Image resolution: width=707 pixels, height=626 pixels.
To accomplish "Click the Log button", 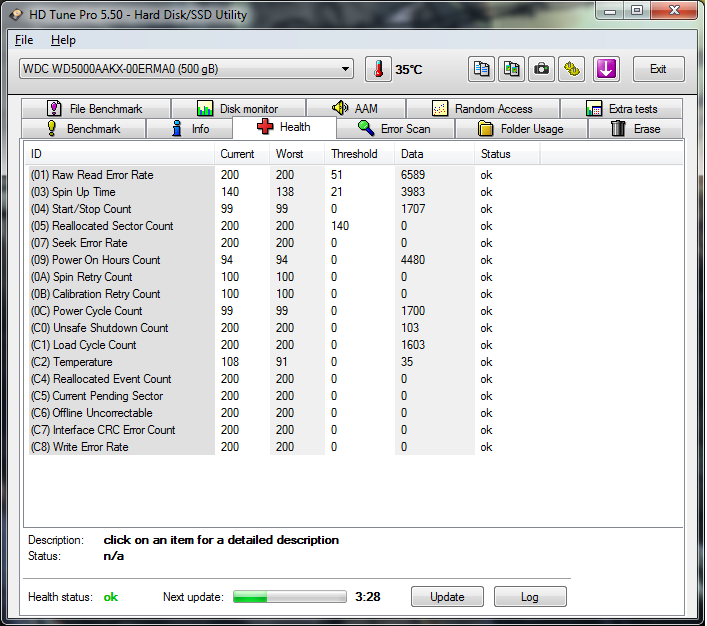I will pos(530,597).
